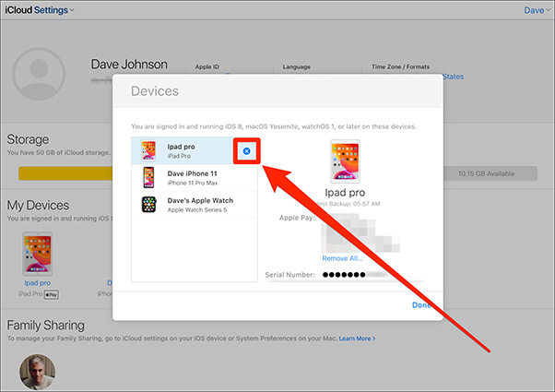Select Dave's Apple Watch in the Devices list
The image size is (555, 392).
[x=195, y=205]
